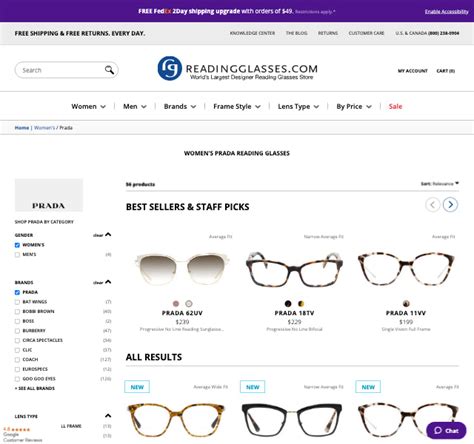The width and height of the screenshot is (474, 444).
Task: Open new black square frame image
Action: 292,420
